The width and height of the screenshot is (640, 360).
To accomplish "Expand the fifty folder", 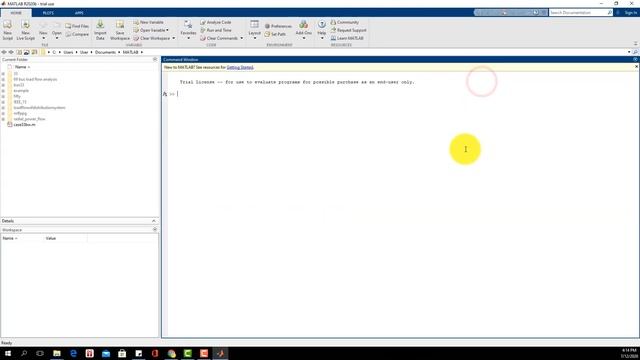I will pyautogui.click(x=3, y=96).
